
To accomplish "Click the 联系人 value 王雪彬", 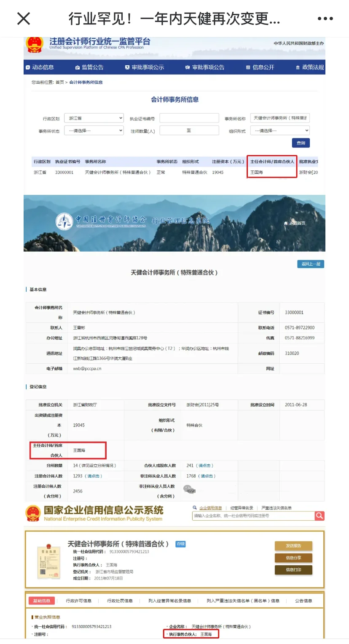I will point(79,328).
